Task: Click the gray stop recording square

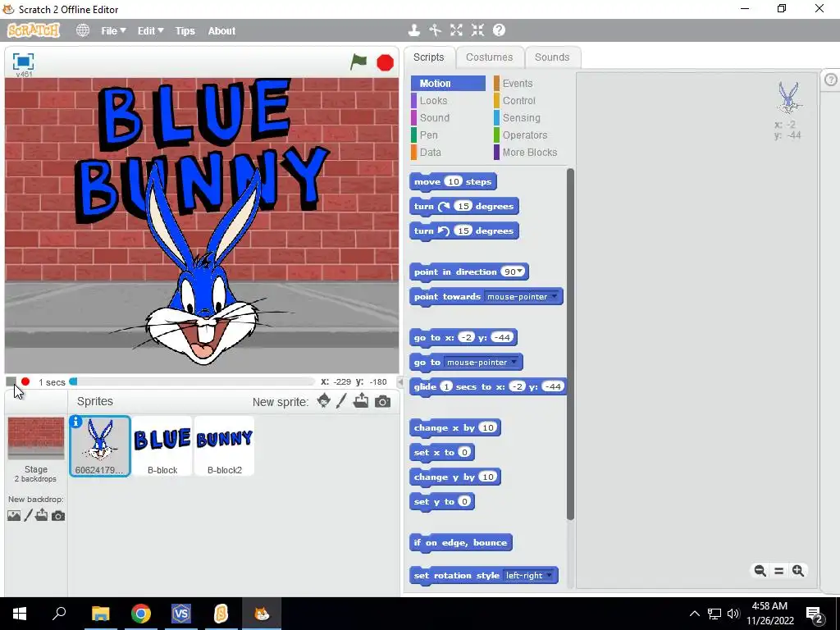Action: coord(11,381)
